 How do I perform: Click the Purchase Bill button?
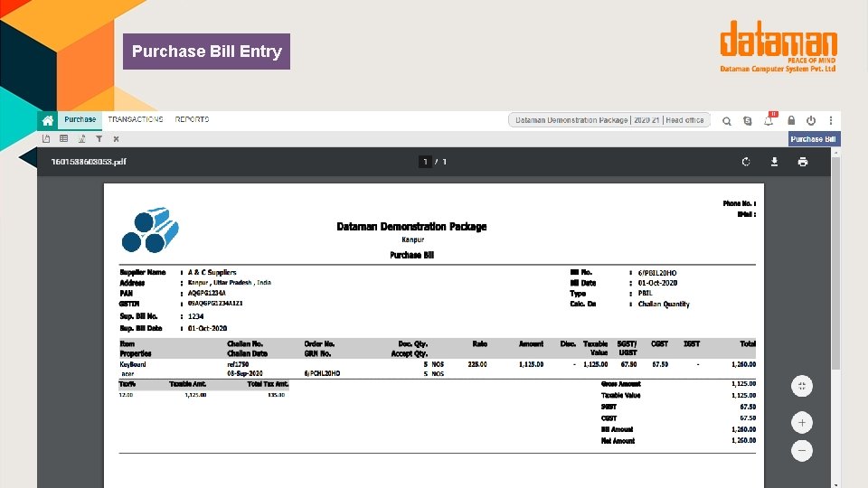pyautogui.click(x=813, y=139)
